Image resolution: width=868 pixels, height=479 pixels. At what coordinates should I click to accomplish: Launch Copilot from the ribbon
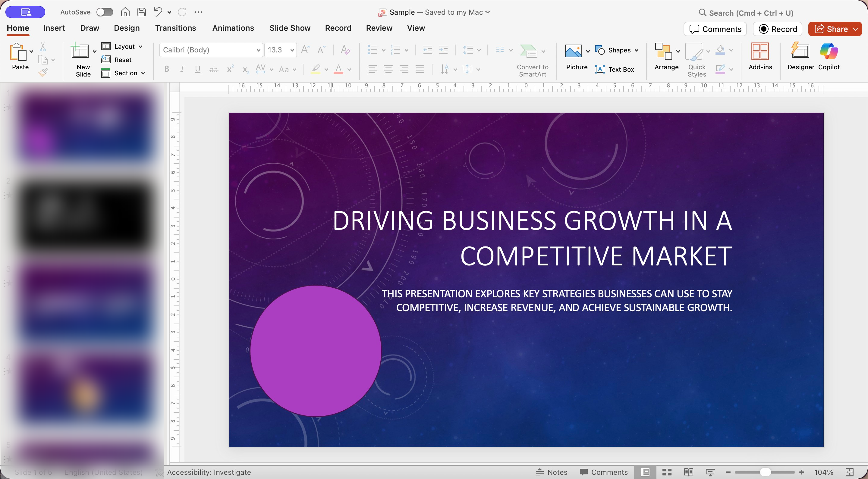coord(829,56)
